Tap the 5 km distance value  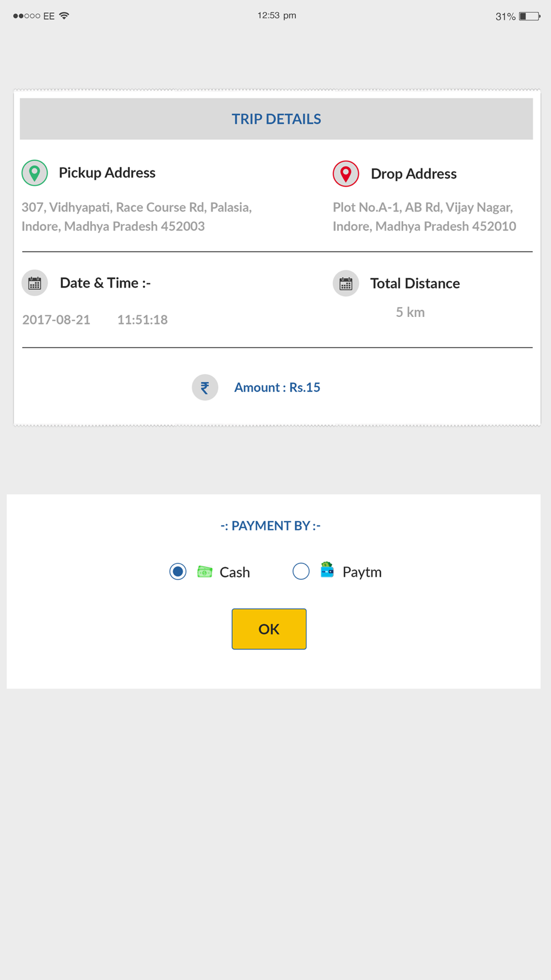410,313
